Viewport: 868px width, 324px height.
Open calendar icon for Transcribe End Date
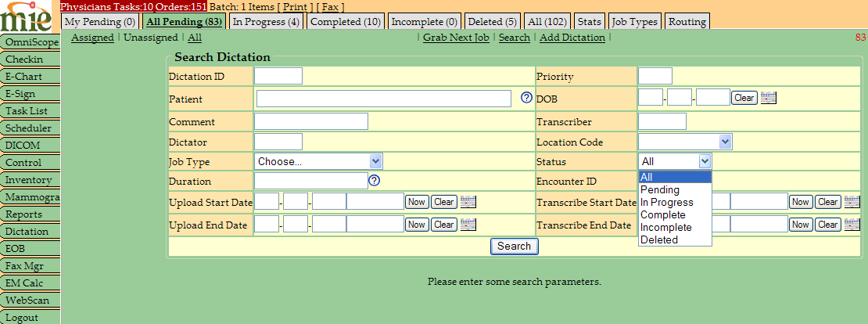pyautogui.click(x=852, y=225)
